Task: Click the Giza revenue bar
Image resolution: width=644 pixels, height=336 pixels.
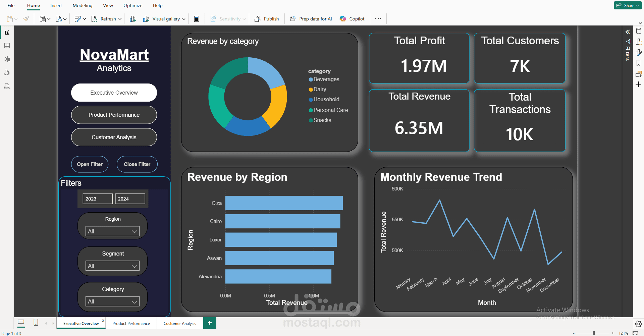Action: click(284, 203)
